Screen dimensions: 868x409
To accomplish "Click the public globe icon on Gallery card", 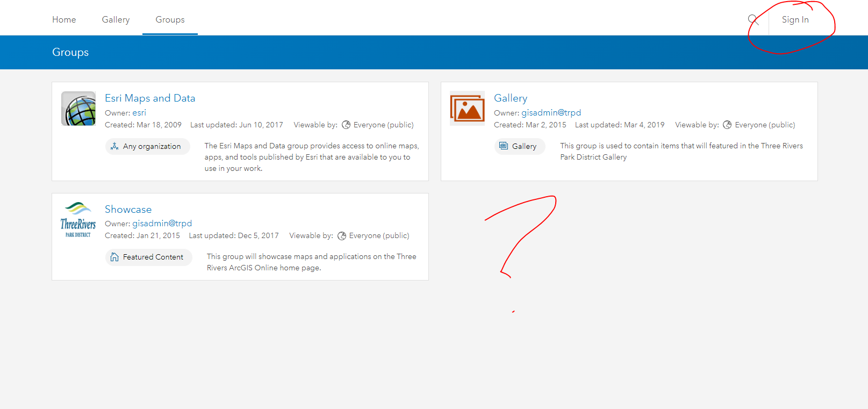I will click(x=727, y=125).
